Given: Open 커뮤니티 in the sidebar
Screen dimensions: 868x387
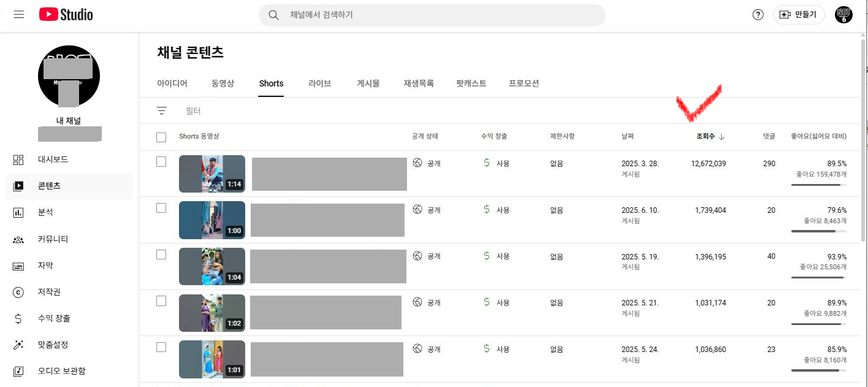Looking at the screenshot, I should (x=53, y=239).
